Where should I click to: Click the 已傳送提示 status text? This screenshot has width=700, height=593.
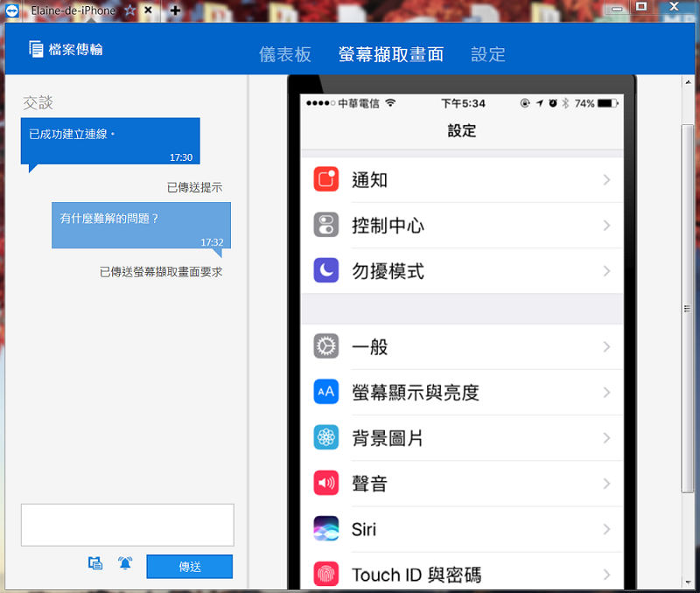tap(194, 187)
